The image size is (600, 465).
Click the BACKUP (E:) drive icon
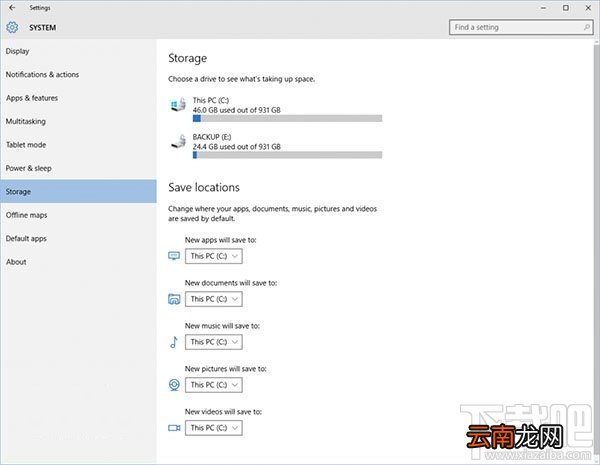click(x=178, y=141)
